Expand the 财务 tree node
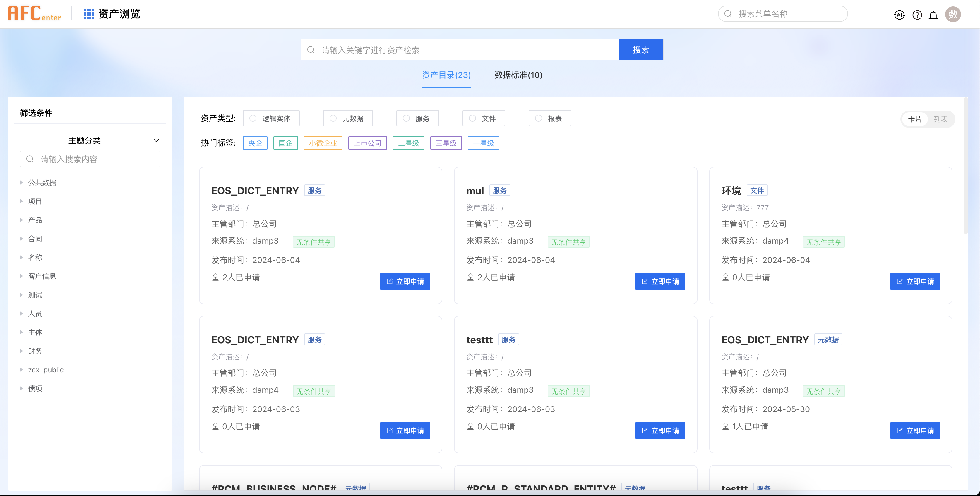980x496 pixels. (x=21, y=351)
